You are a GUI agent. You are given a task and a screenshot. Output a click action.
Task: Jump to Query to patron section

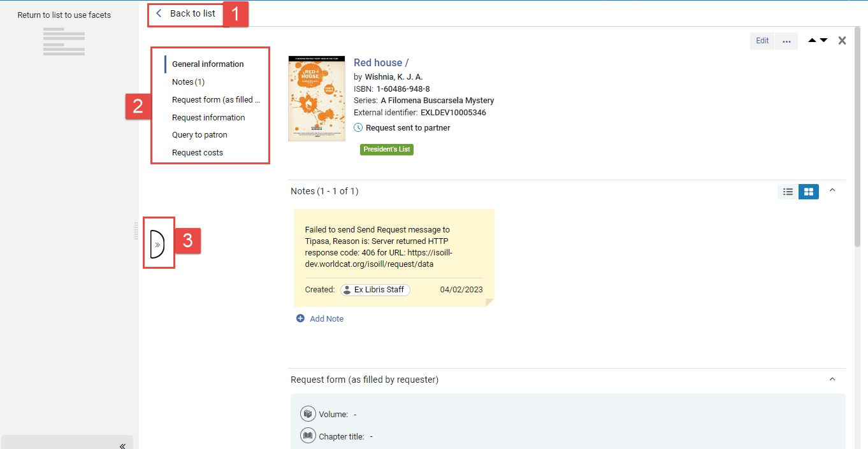(199, 135)
